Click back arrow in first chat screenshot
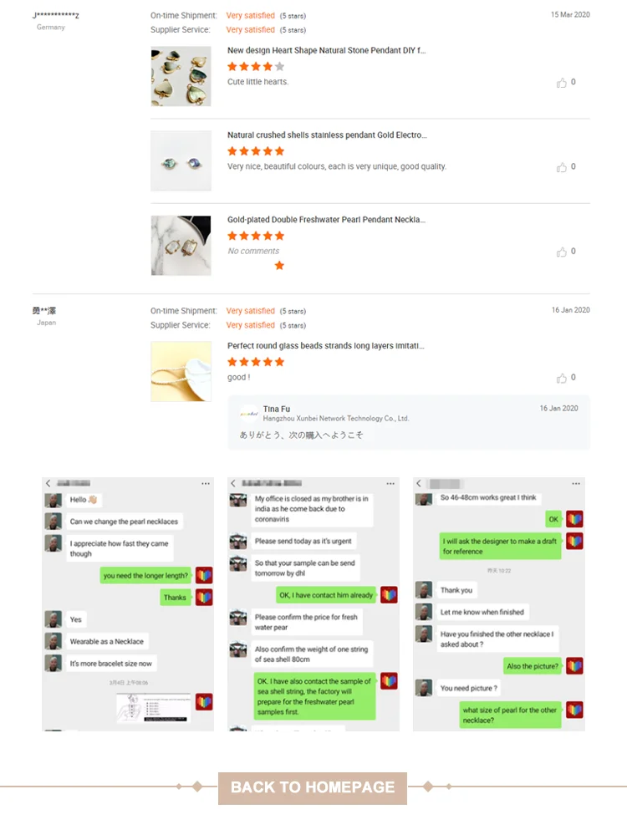Viewport: 627px width, 840px height. 48,483
